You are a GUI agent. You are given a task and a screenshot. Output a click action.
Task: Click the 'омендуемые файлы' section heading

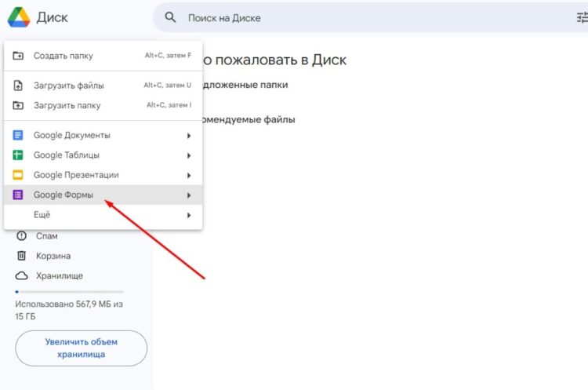tap(249, 120)
